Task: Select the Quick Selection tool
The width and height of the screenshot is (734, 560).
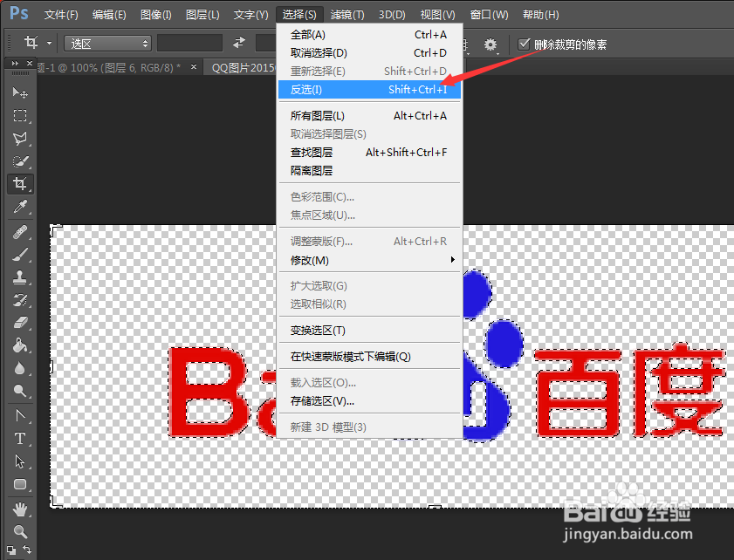Action: coord(20,161)
